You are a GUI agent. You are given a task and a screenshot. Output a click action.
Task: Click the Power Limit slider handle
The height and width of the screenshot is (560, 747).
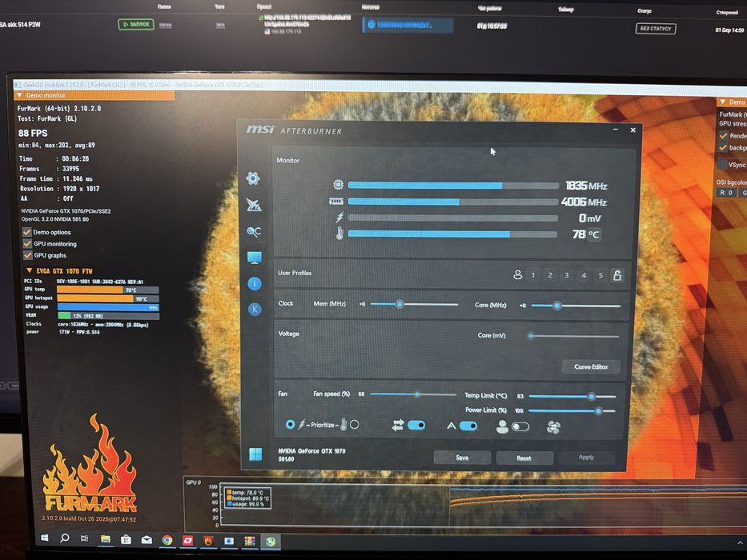pyautogui.click(x=598, y=410)
